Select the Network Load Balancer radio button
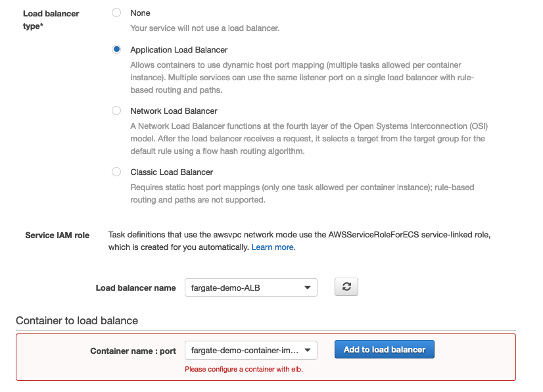The width and height of the screenshot is (543, 392). pyautogui.click(x=116, y=110)
